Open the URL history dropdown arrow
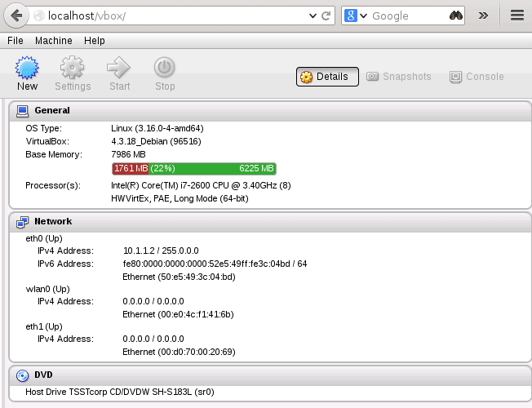The image size is (532, 408). point(313,16)
